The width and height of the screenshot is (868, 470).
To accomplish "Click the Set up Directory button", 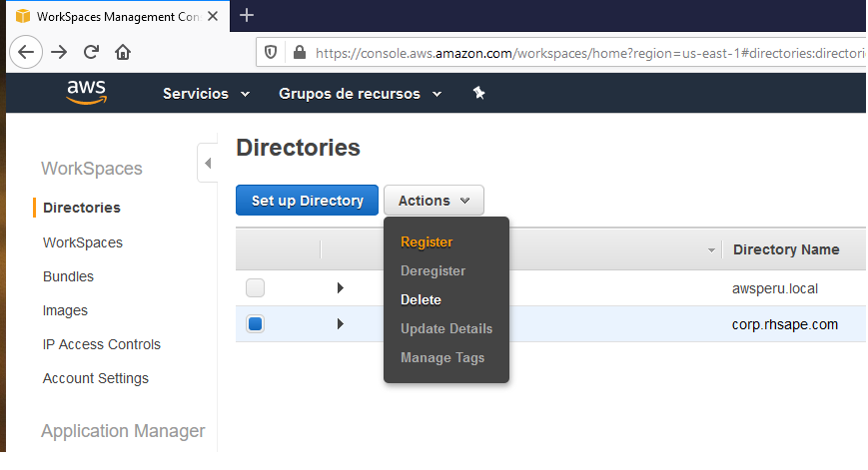I will click(x=308, y=201).
